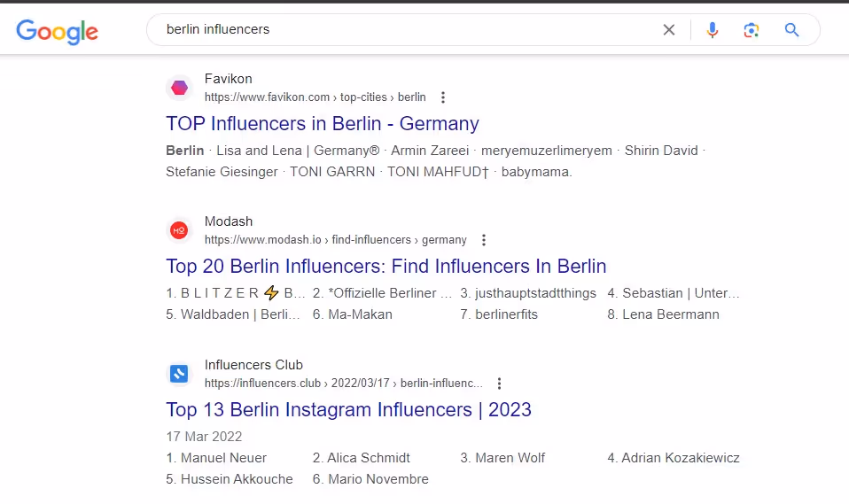Click the 'TONI MAHFUD†' snippet text
Screen dimensions: 849x504
(438, 172)
